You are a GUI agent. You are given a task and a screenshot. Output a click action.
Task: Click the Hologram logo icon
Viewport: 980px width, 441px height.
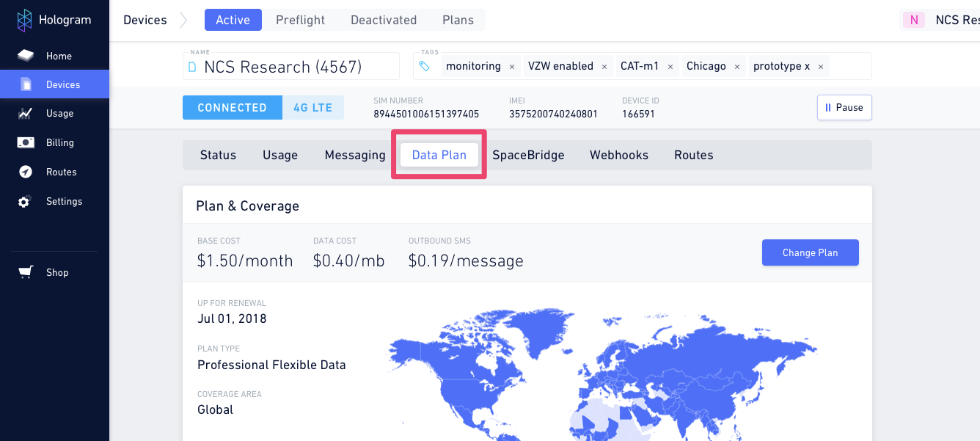(25, 21)
